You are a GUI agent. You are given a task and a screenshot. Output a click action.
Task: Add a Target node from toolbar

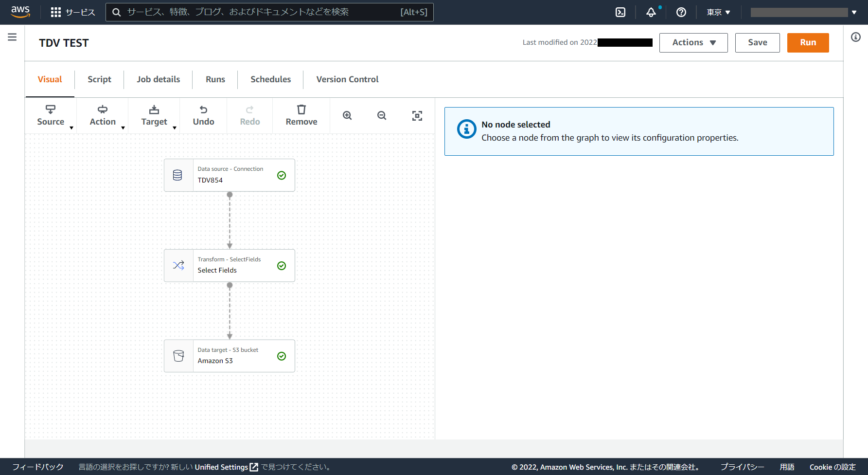(154, 116)
